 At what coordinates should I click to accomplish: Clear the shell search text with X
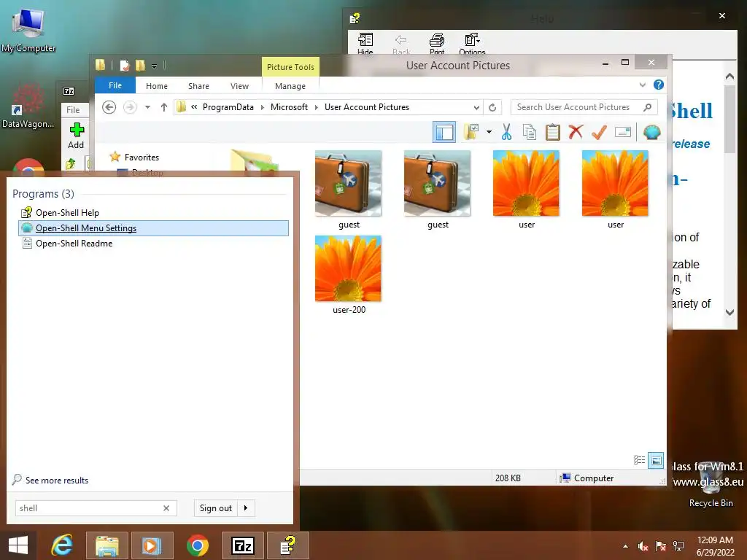click(x=166, y=508)
